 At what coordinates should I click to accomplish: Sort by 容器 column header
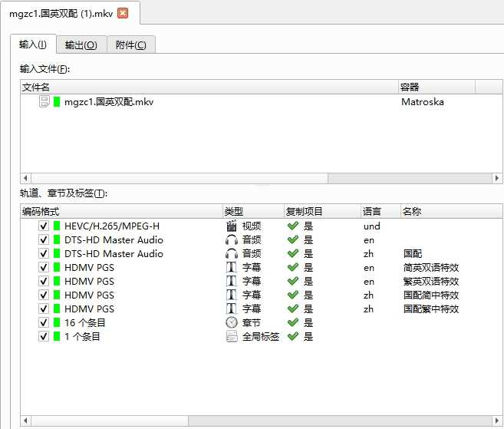click(436, 87)
